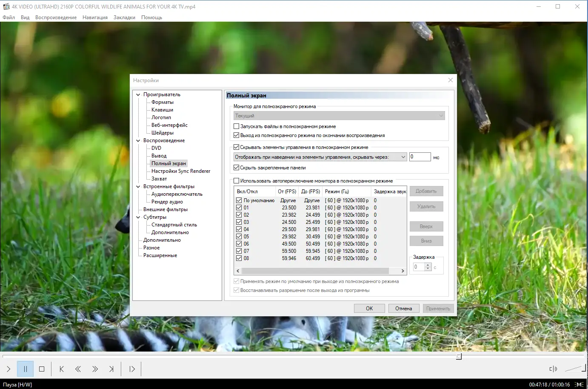The width and height of the screenshot is (588, 389).
Task: Select Шейдеры in the settings tree
Action: [163, 133]
